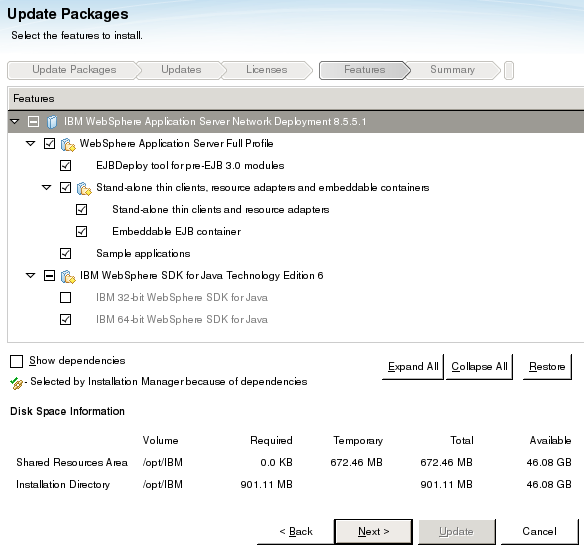Go to Update Packages wizard step

click(x=74, y=70)
